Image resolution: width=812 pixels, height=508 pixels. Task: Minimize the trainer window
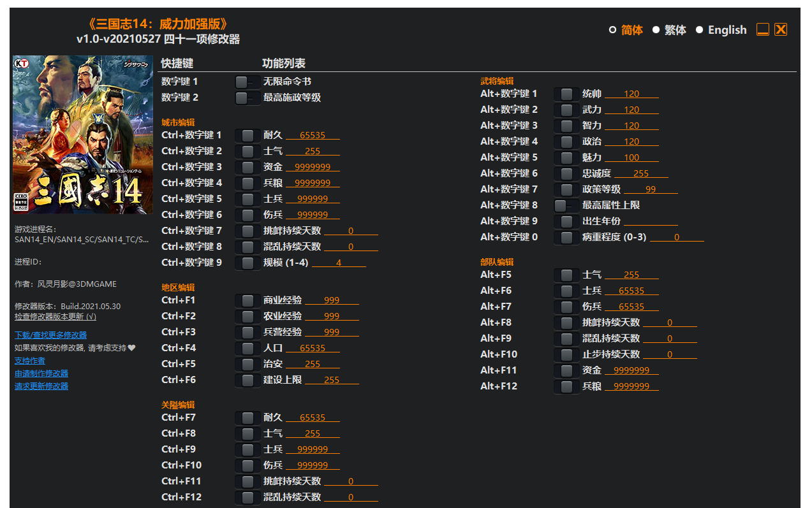[x=763, y=29]
